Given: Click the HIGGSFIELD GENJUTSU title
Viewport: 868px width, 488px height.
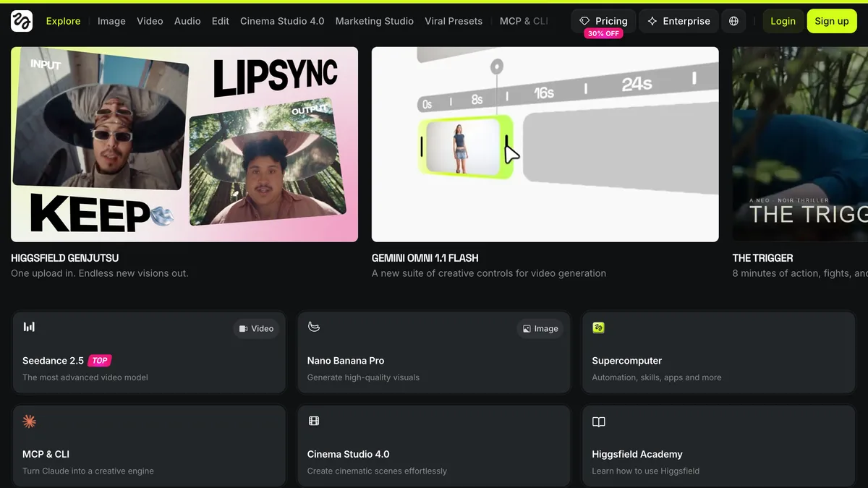Looking at the screenshot, I should pyautogui.click(x=64, y=257).
